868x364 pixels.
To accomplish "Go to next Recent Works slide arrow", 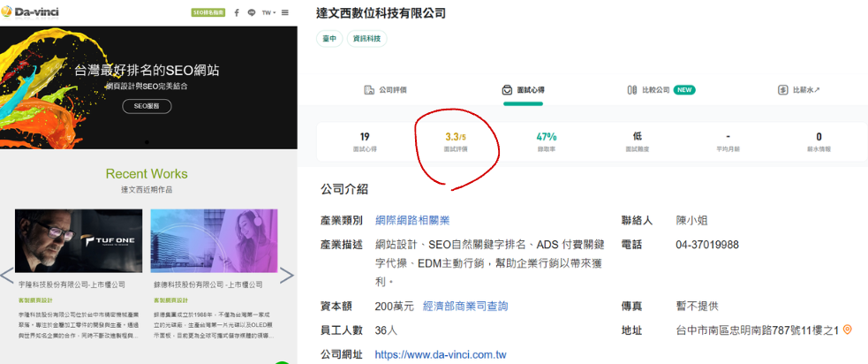I will coord(287,276).
